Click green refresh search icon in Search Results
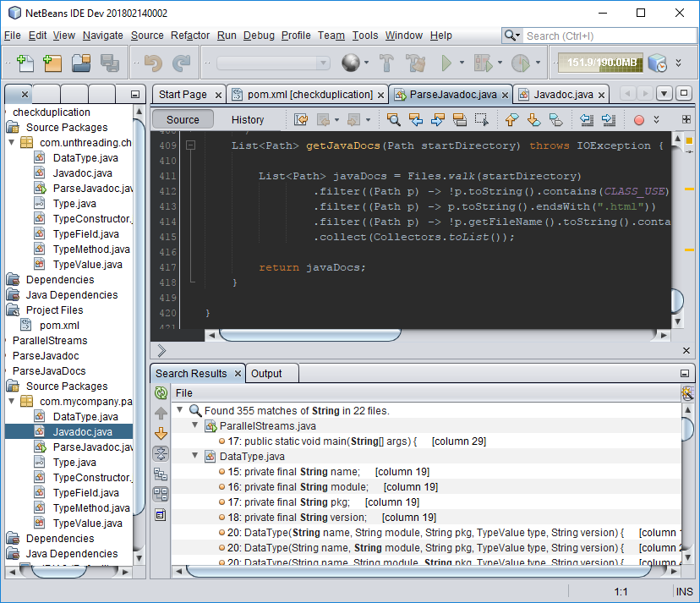Screen dimensions: 700x603 161,393
